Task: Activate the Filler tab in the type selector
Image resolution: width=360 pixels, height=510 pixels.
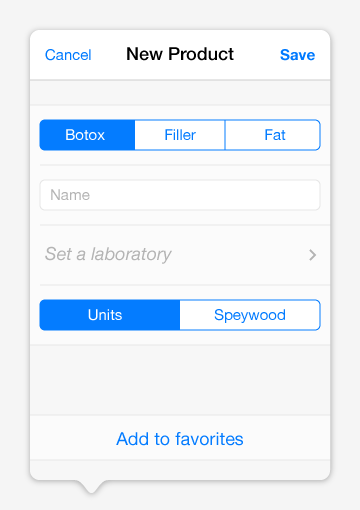Action: point(180,135)
